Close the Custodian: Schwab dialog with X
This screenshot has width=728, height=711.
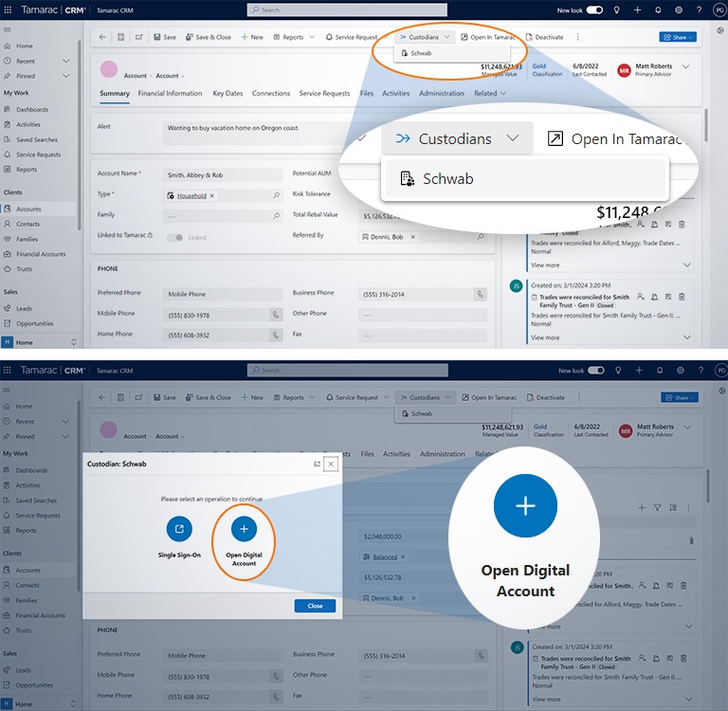(x=331, y=464)
